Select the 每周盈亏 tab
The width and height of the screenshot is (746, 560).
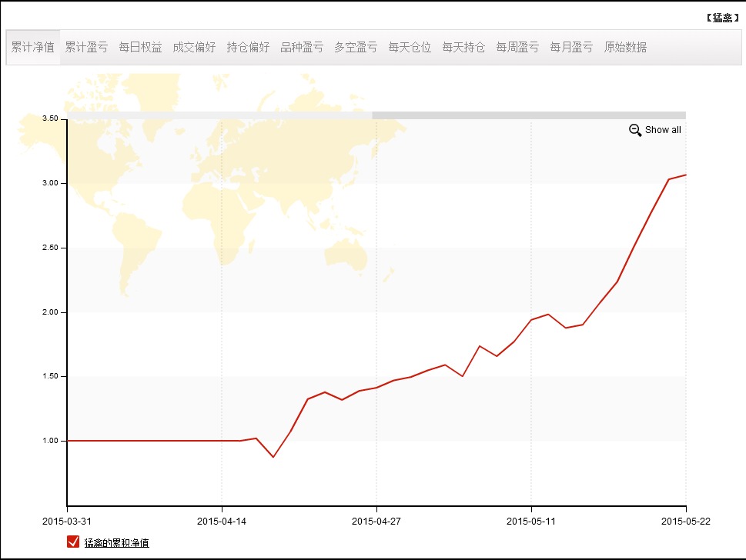pos(517,47)
